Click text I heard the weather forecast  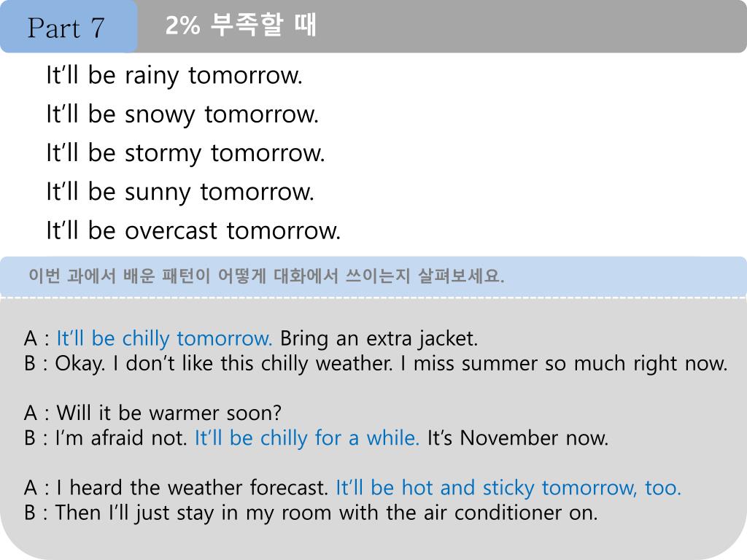point(192,488)
